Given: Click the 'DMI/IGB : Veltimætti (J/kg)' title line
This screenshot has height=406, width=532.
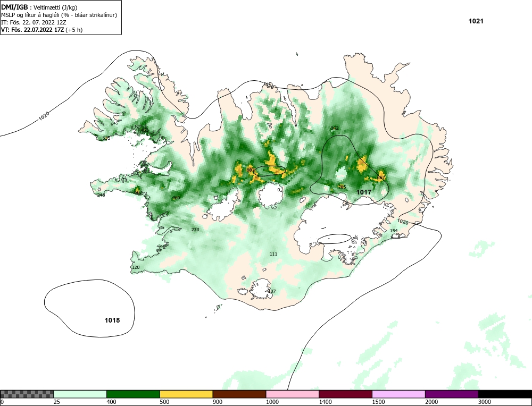Looking at the screenshot, I should pyautogui.click(x=39, y=7).
